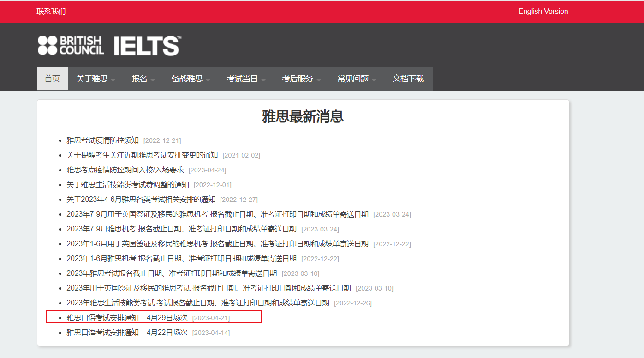Expand the 备战雅思 dropdown menu

pyautogui.click(x=191, y=79)
